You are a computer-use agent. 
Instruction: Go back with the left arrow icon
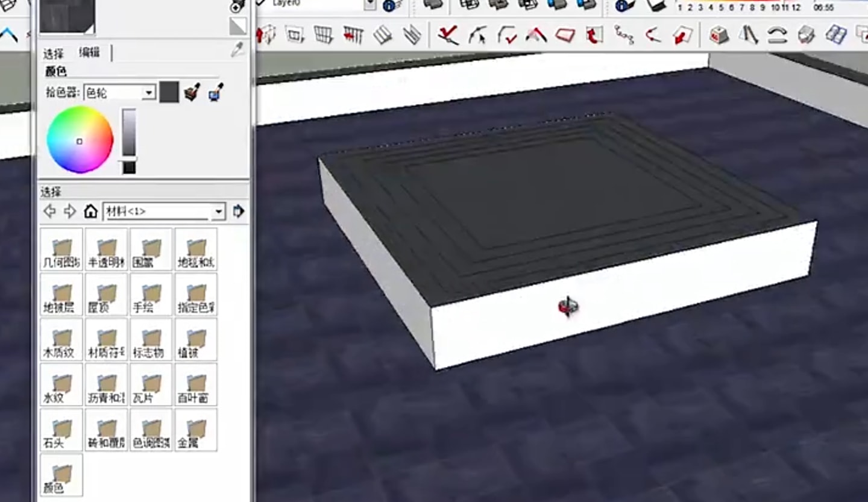[x=50, y=212]
